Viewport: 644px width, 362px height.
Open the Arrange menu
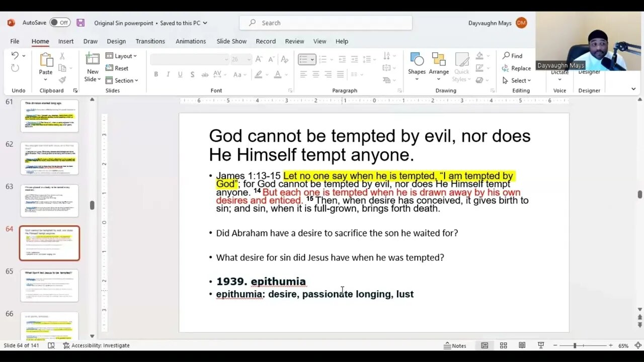(439, 65)
